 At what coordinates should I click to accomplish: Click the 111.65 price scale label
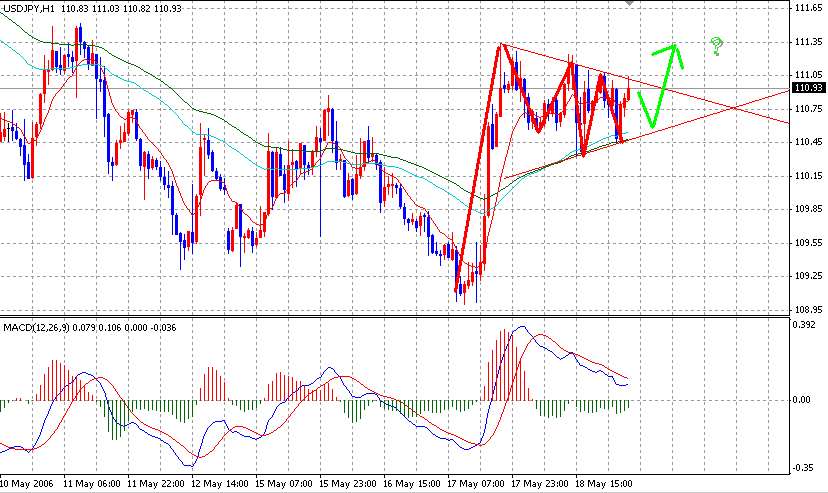[808, 8]
